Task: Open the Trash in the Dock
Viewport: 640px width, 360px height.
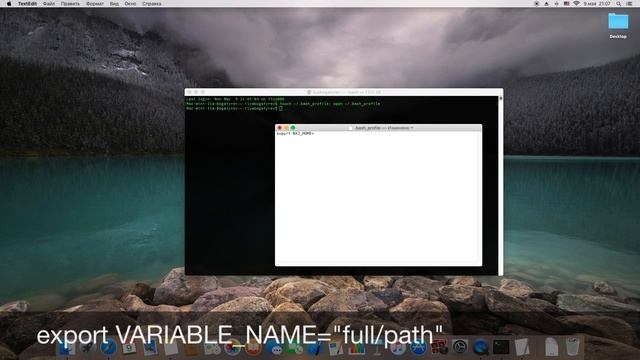Action: click(572, 347)
